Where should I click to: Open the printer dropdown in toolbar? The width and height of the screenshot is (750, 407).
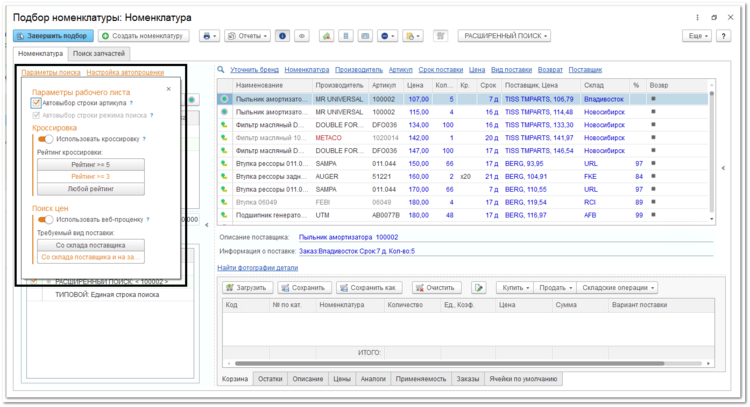pyautogui.click(x=210, y=36)
